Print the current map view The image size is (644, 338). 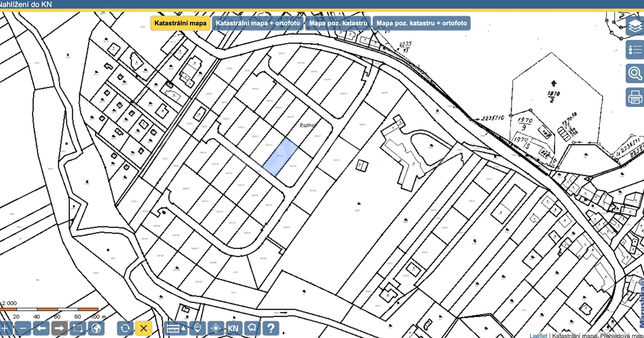point(635,97)
